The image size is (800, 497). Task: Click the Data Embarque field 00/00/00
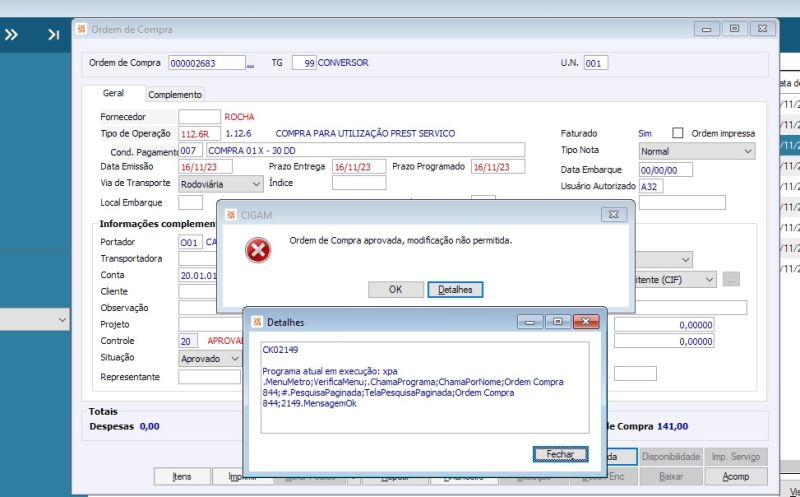(x=666, y=169)
